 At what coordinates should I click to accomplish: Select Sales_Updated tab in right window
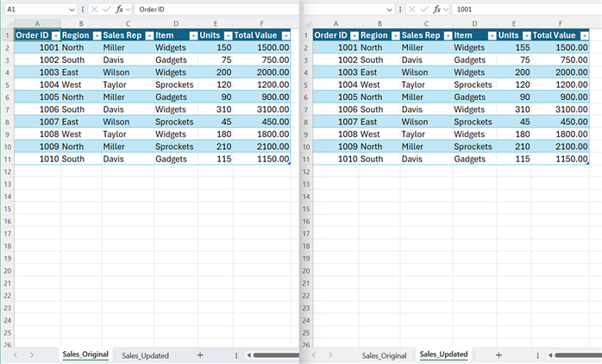pos(443,355)
